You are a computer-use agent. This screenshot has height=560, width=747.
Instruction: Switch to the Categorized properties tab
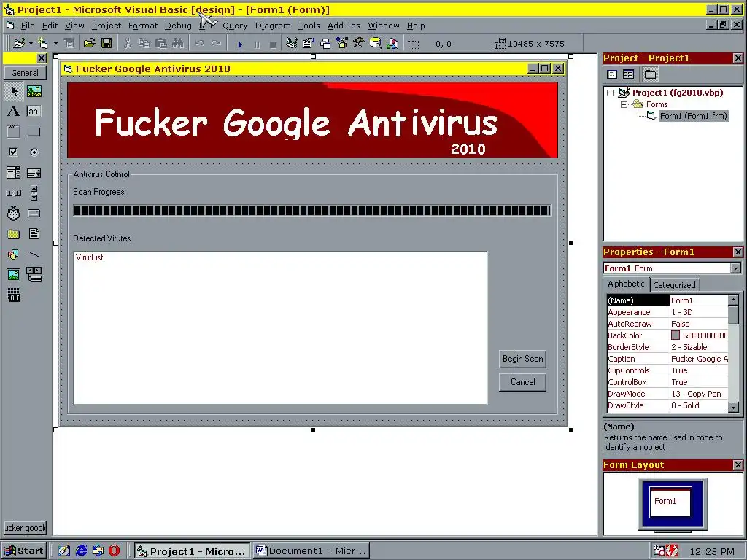coord(674,285)
